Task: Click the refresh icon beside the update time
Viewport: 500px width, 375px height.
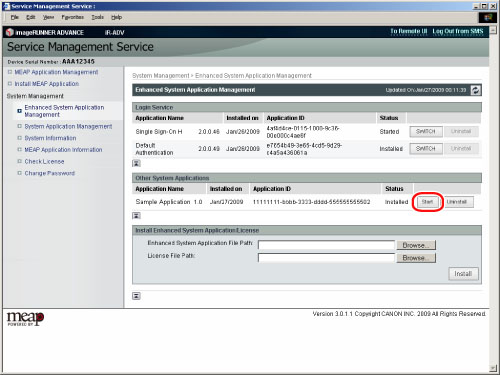Action: click(476, 90)
